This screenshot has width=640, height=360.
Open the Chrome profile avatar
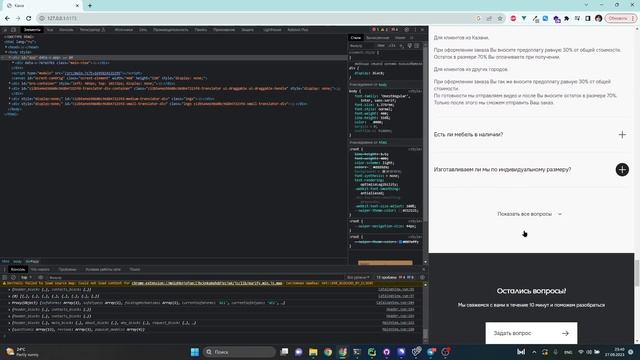pos(598,18)
